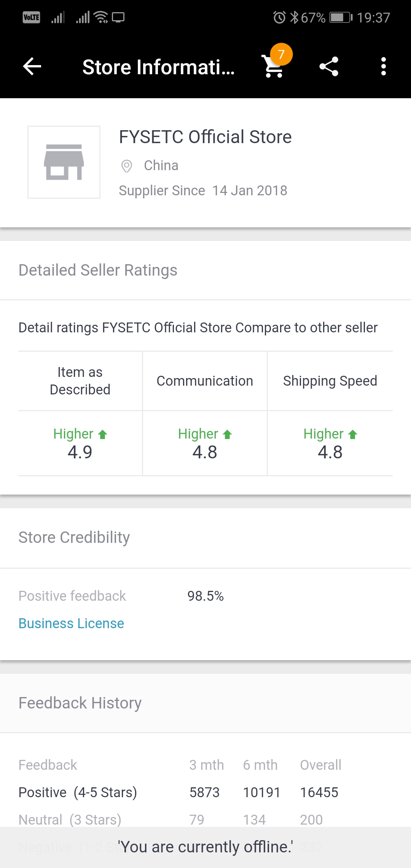Tap the FYSETC Official Store name

click(205, 137)
